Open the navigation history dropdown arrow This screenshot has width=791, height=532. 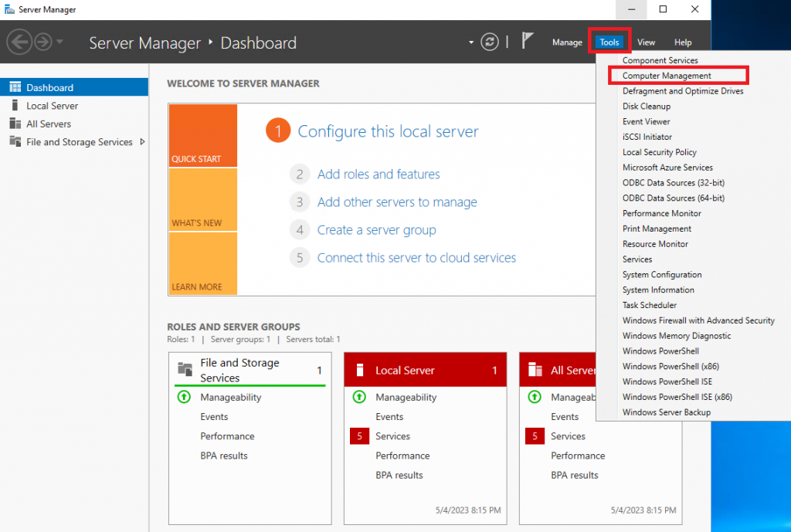(59, 42)
